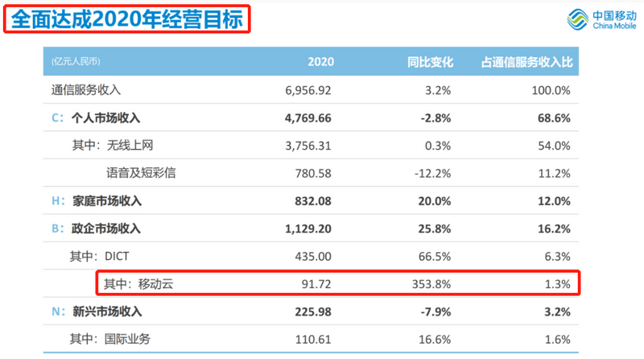Click the 占通信服务收入比 column header

point(526,62)
